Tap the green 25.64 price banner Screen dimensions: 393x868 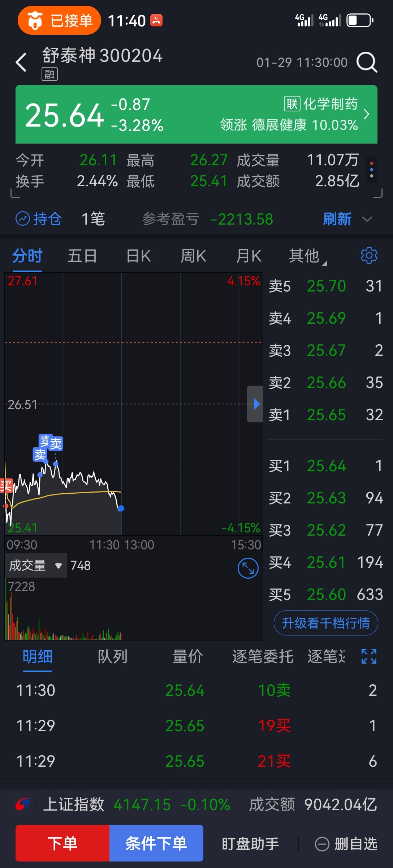(x=196, y=114)
